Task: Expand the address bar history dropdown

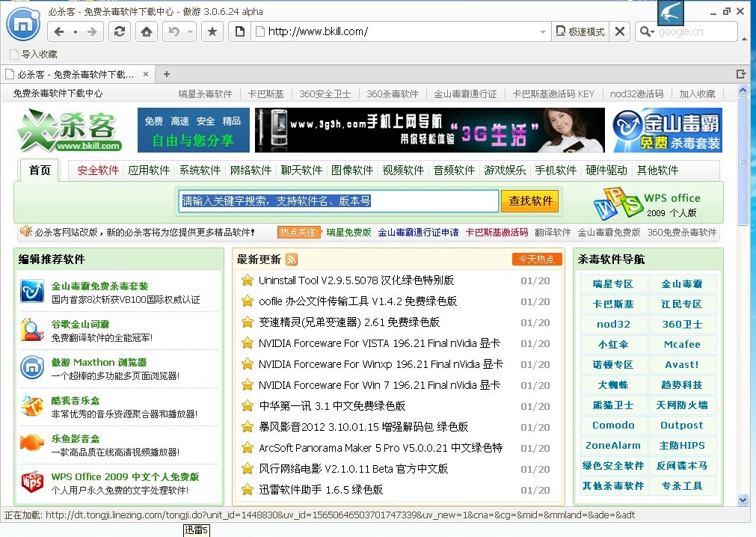Action: click(x=543, y=31)
